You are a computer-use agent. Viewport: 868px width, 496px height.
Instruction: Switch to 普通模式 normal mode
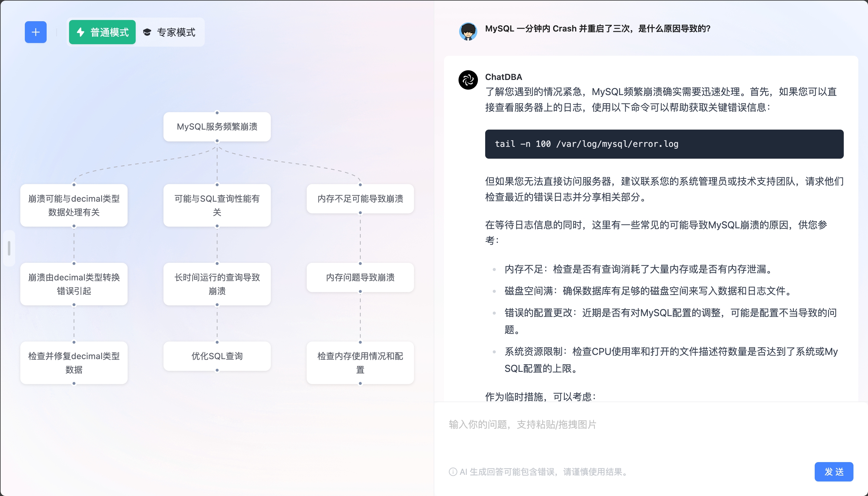pyautogui.click(x=102, y=32)
